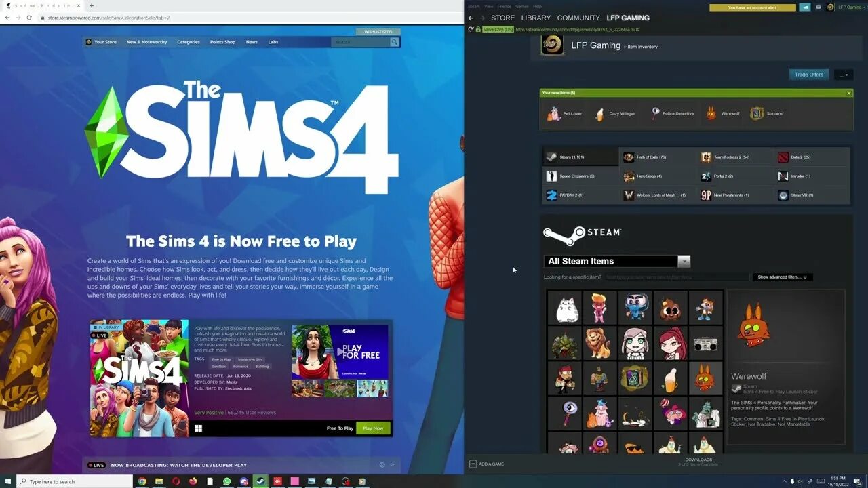Click the Steam icon in the taskbar

260,481
